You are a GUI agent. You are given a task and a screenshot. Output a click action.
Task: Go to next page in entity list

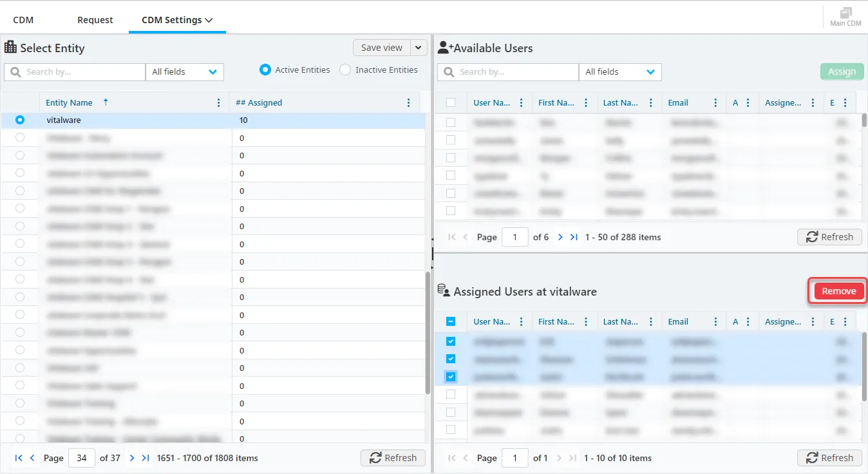[x=132, y=458]
